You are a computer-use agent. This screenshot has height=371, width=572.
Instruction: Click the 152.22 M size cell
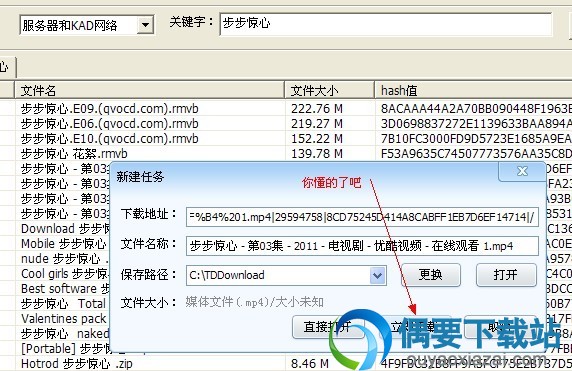click(317, 139)
